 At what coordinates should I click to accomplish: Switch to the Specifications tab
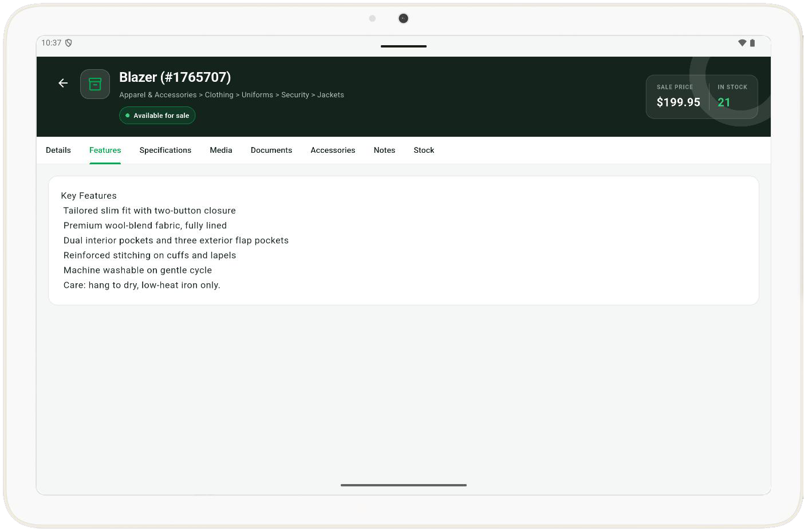click(165, 150)
